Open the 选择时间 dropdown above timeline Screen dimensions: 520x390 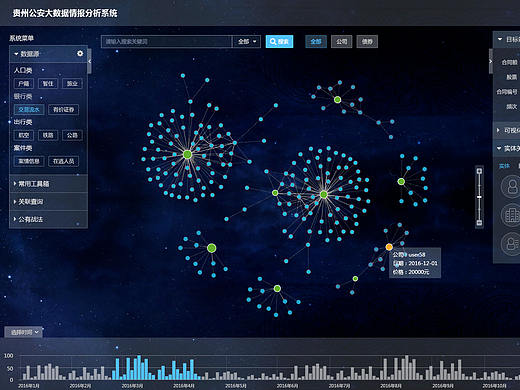(24, 332)
